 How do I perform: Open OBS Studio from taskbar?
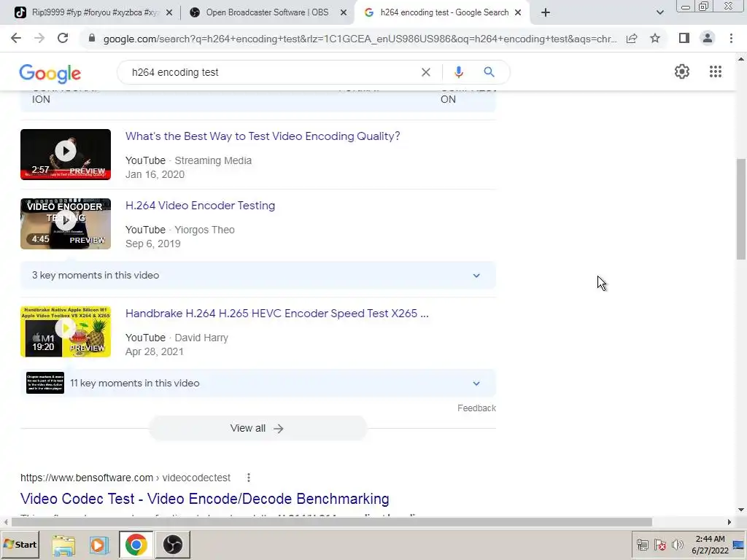coord(172,545)
